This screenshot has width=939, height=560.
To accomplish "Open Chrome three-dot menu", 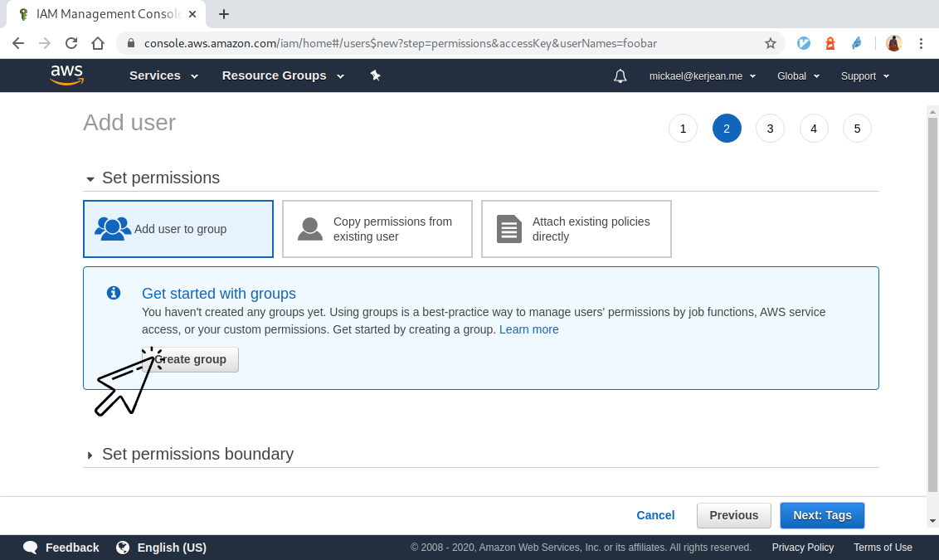I will coord(921,43).
